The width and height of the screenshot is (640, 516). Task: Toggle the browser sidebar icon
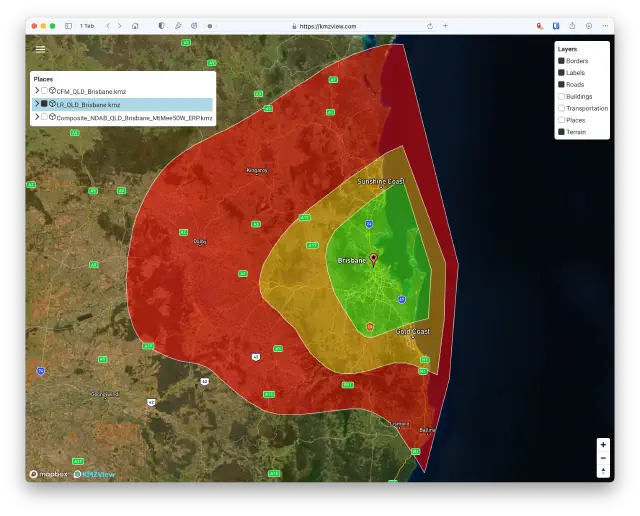pyautogui.click(x=68, y=26)
